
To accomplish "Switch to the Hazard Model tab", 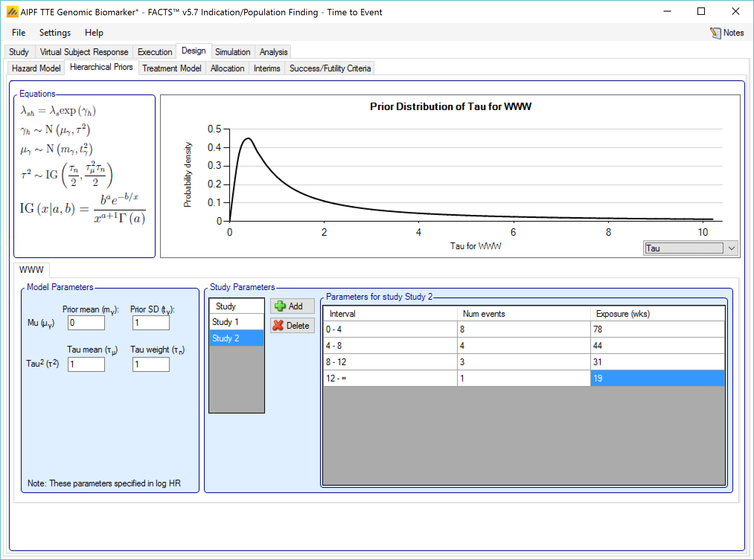I will 36,68.
